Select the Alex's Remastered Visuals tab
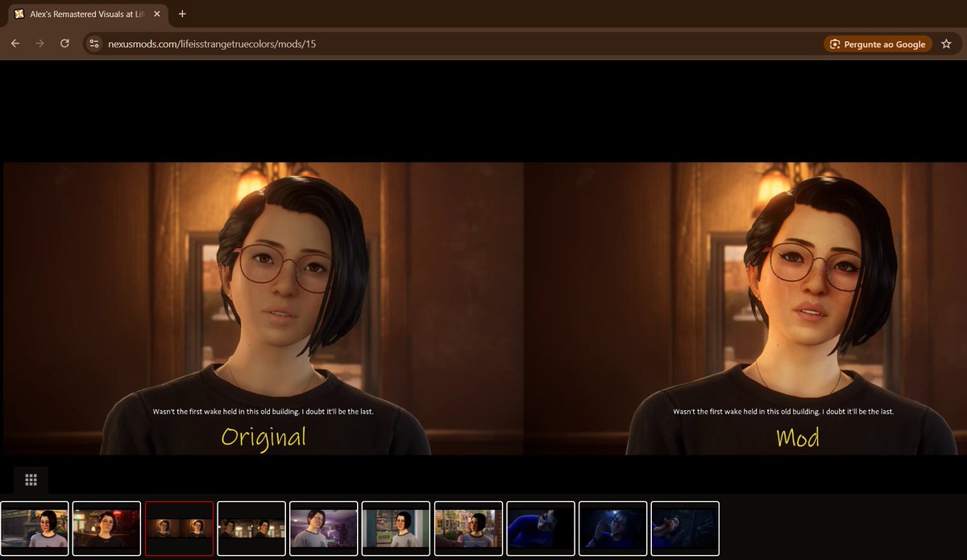Viewport: 967px width, 560px height. tap(88, 14)
